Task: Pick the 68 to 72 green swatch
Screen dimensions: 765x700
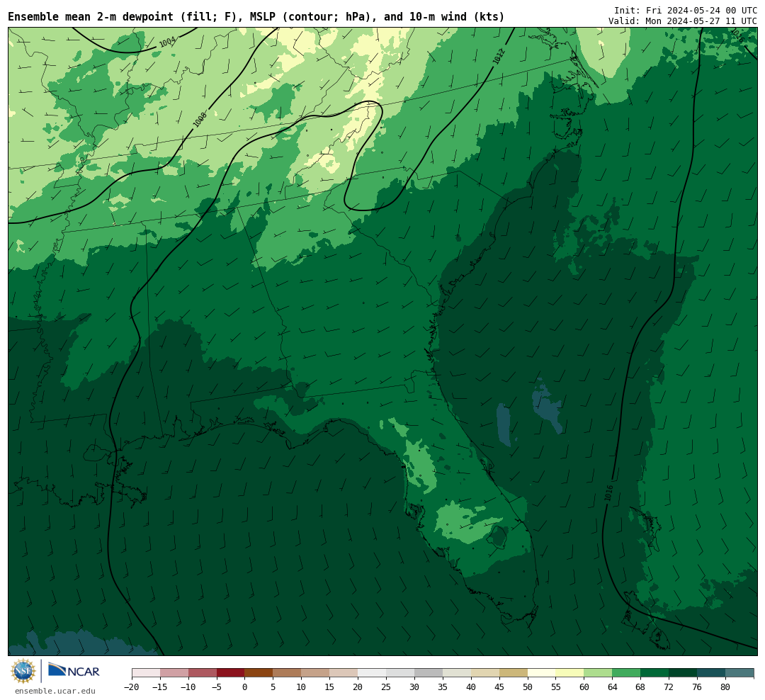Action: click(x=654, y=673)
